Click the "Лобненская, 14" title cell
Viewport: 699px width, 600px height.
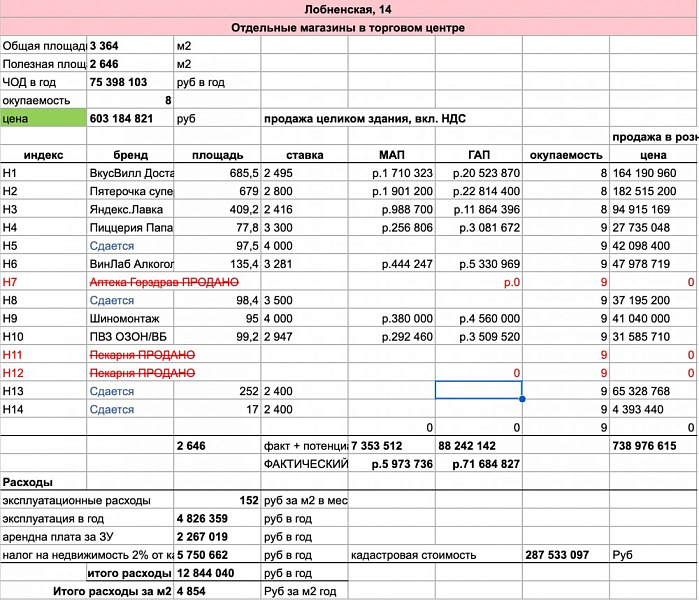pos(348,9)
